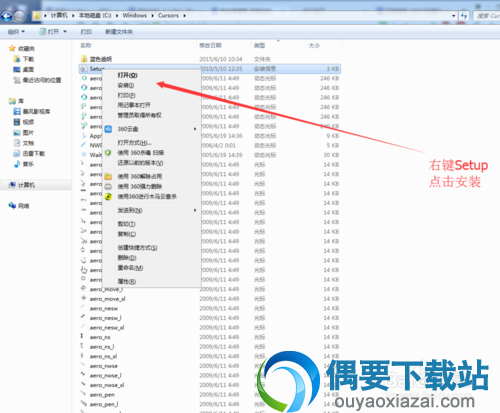Screen dimensions: 500x413
Task: Expand the 发送到(N) submenu
Action: point(152,210)
